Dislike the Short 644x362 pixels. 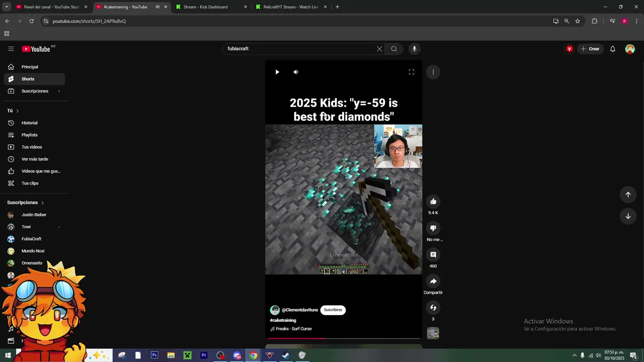(x=433, y=228)
